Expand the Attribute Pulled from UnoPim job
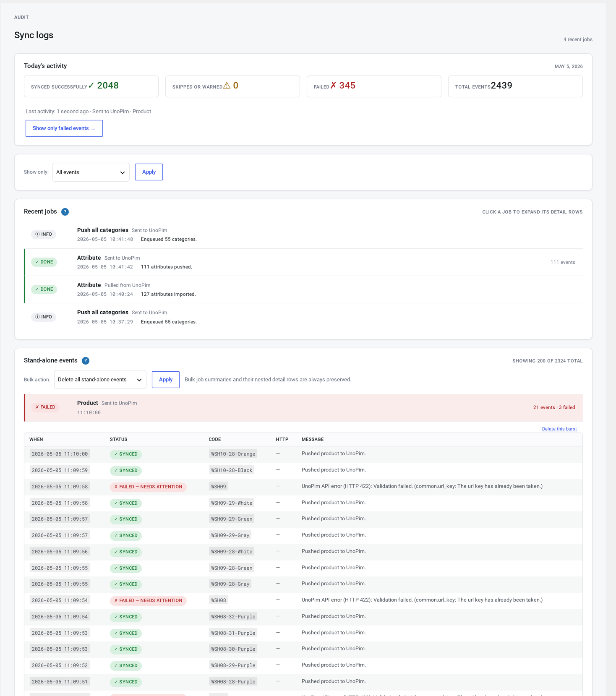Image resolution: width=616 pixels, height=696 pixels. coord(303,289)
